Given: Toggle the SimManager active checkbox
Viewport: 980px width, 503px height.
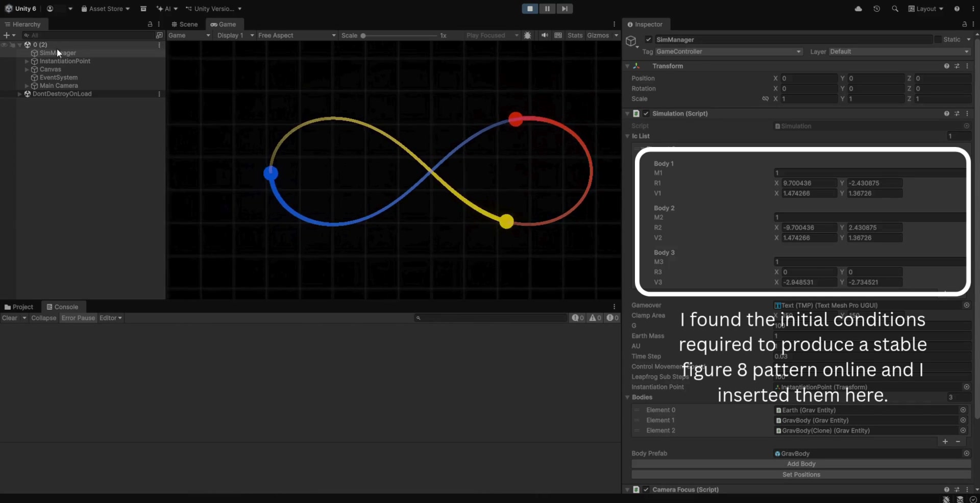Looking at the screenshot, I should point(648,40).
